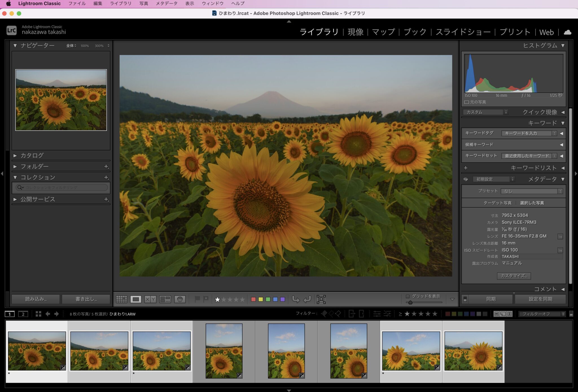This screenshot has height=392, width=578.
Task: Apply red color label swatch
Action: click(x=253, y=299)
